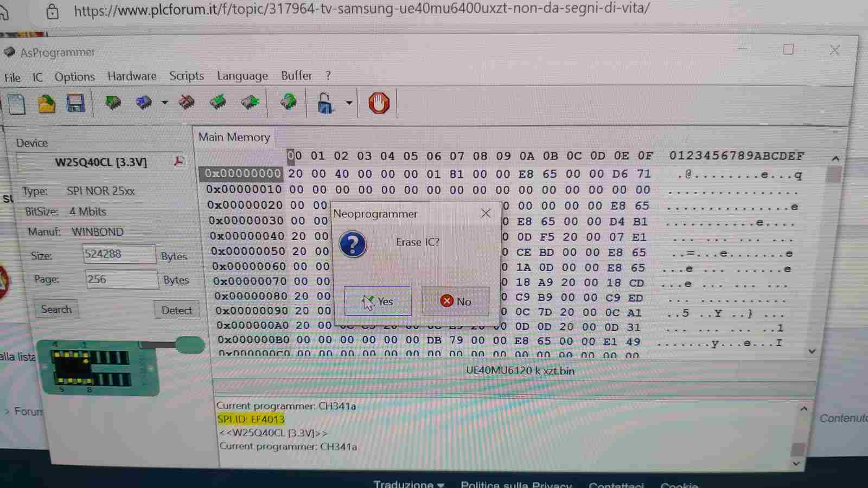The height and width of the screenshot is (488, 868).
Task: Click the UE40MU6120 k xzt.bin filename
Action: click(x=520, y=371)
